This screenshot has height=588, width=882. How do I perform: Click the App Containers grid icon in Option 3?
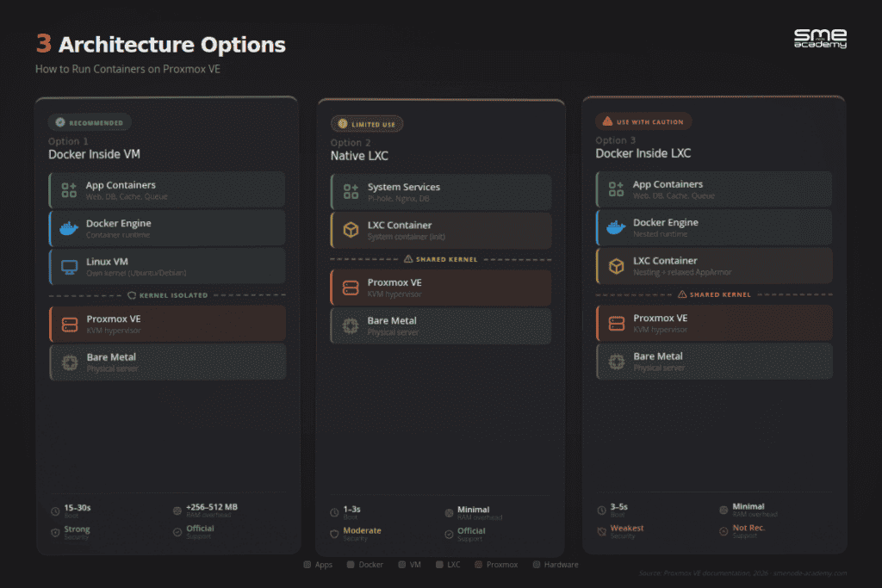[616, 189]
